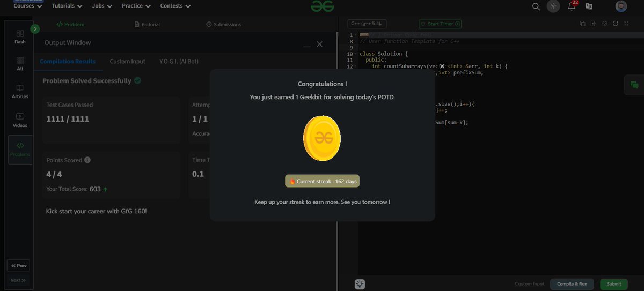
Task: Expand the Jobs dropdown menu
Action: pos(102,6)
